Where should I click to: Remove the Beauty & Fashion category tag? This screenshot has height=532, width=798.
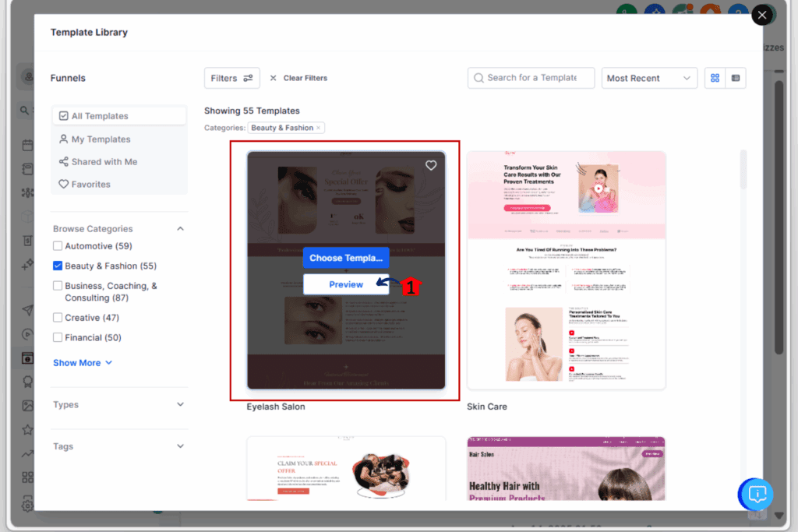coord(319,128)
